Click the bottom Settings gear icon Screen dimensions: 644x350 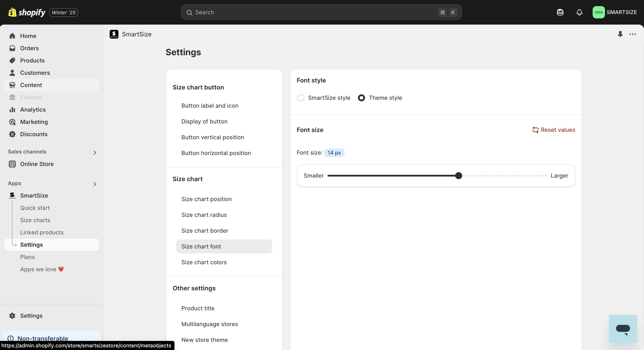click(12, 316)
